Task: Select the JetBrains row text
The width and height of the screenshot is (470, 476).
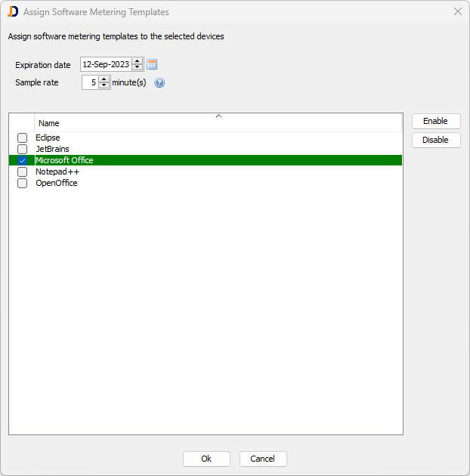Action: (x=53, y=149)
